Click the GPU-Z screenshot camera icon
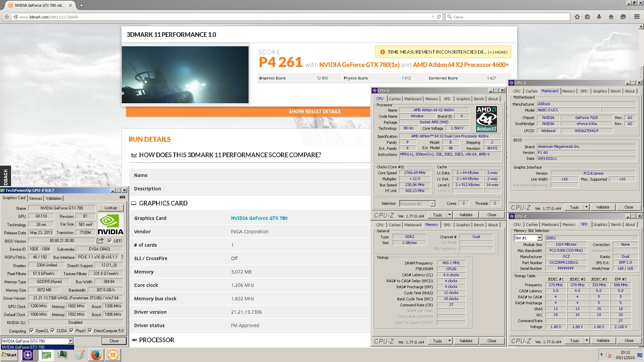644x362 pixels. tap(122, 197)
